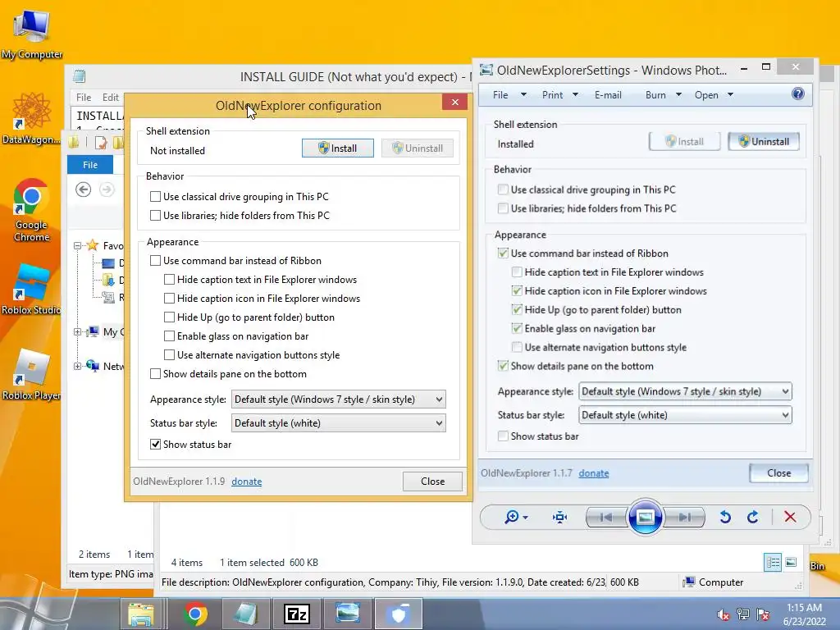Open Photo Viewer help icon
The width and height of the screenshot is (840, 630).
coord(797,94)
